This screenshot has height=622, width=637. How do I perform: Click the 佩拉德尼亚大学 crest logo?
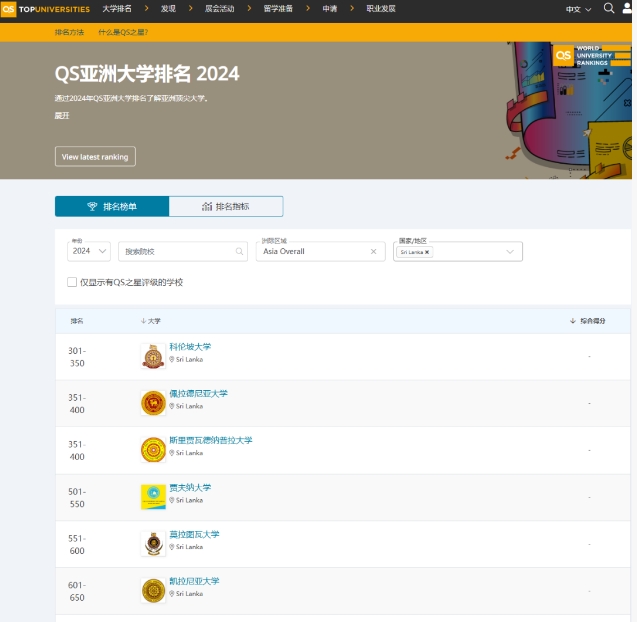153,403
